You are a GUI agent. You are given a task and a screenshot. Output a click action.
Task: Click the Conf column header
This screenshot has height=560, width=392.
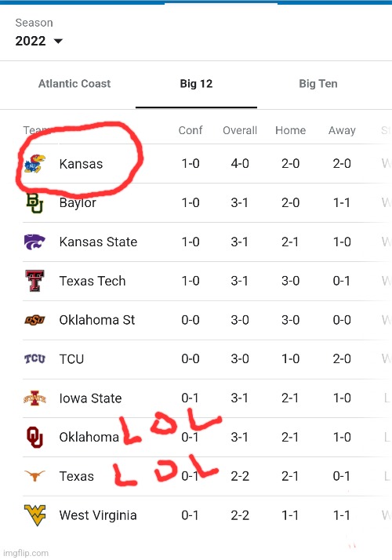pos(191,130)
